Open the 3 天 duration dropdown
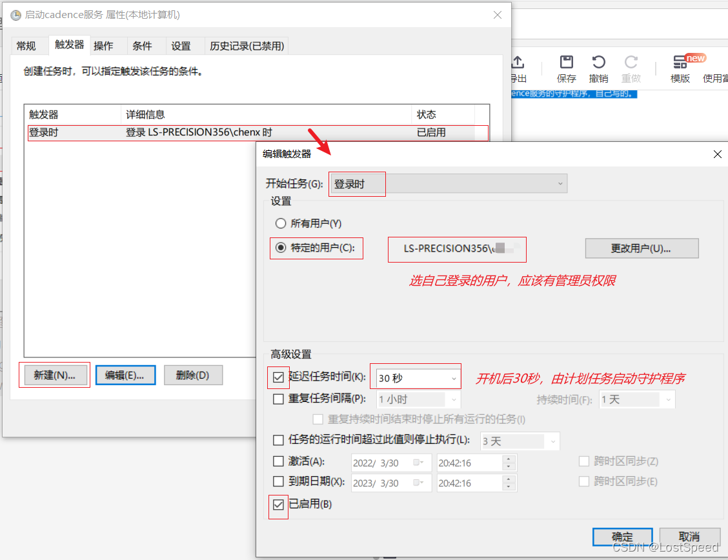The width and height of the screenshot is (728, 560). (552, 441)
